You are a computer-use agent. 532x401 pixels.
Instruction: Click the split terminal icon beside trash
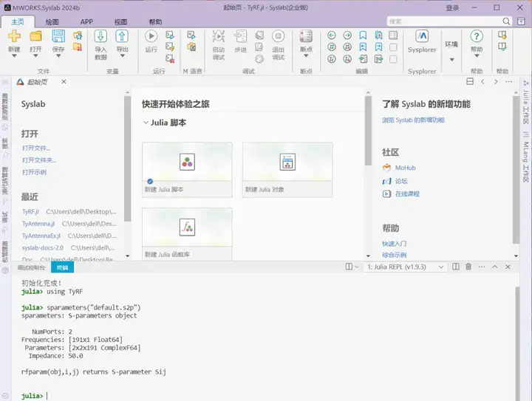point(456,267)
